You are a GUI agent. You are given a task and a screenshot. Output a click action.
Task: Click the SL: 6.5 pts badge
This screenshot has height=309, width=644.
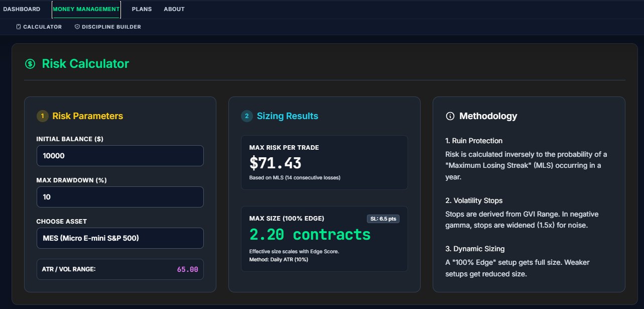pos(383,219)
